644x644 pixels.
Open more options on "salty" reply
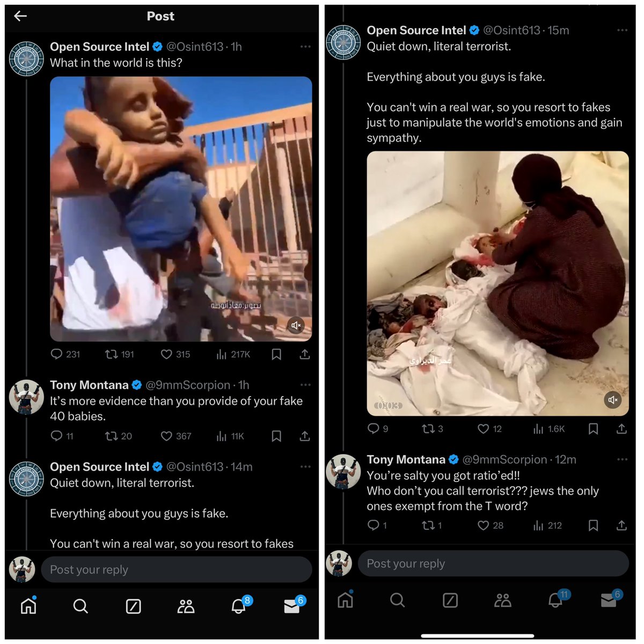pos(622,459)
